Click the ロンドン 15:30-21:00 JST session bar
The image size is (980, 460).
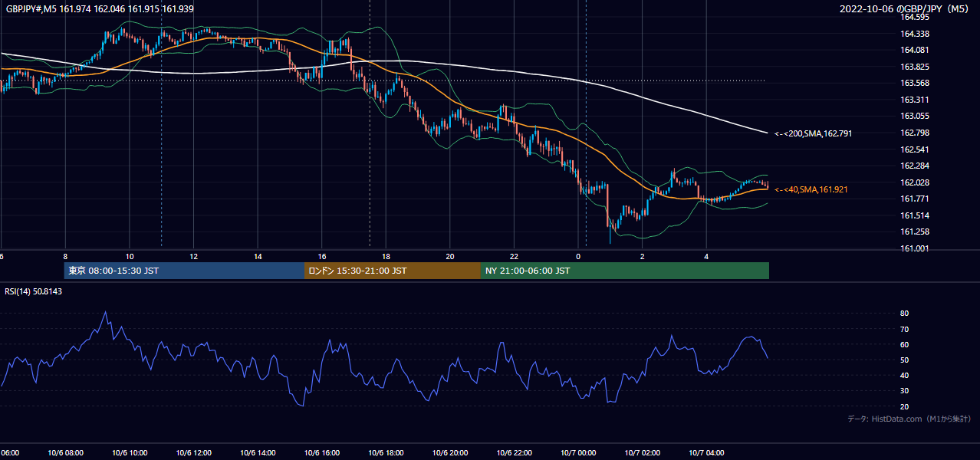pyautogui.click(x=393, y=271)
